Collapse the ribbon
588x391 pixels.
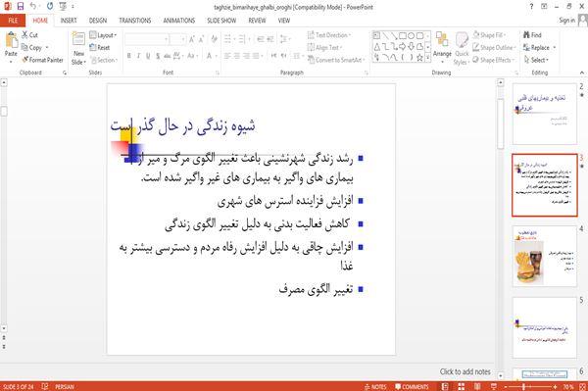point(581,73)
